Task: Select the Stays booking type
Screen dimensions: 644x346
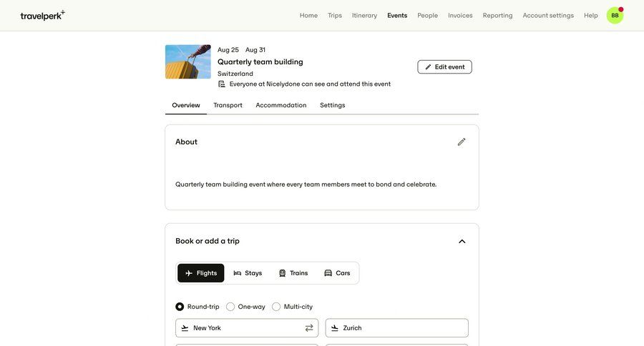Action: 248,273
